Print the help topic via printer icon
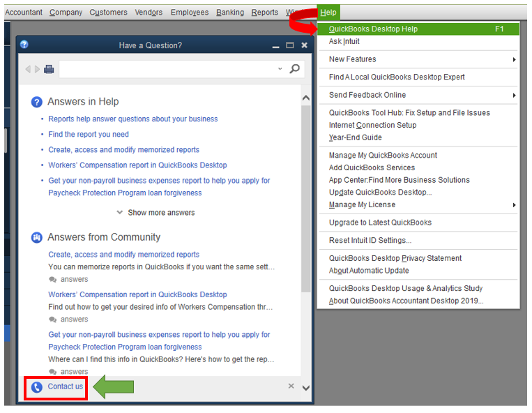532x413 pixels. (49, 69)
